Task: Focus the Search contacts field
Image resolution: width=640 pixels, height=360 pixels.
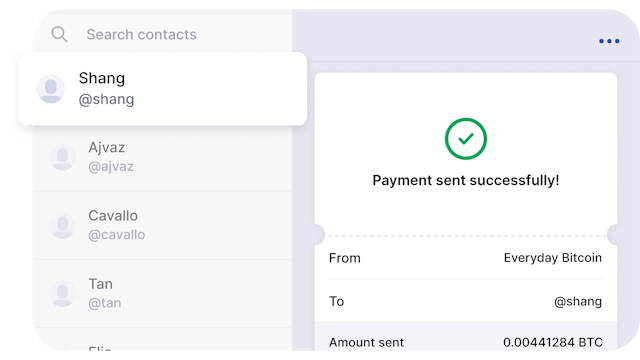Action: [x=163, y=34]
